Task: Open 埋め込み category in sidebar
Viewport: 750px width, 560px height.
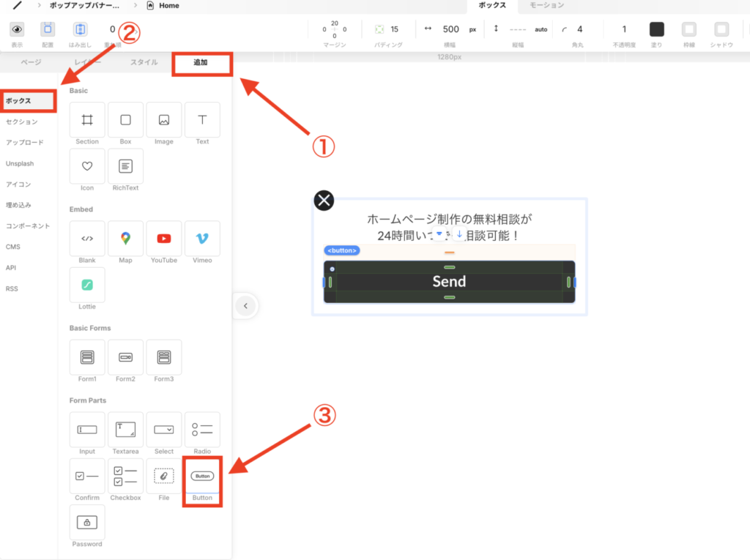Action: [18, 205]
